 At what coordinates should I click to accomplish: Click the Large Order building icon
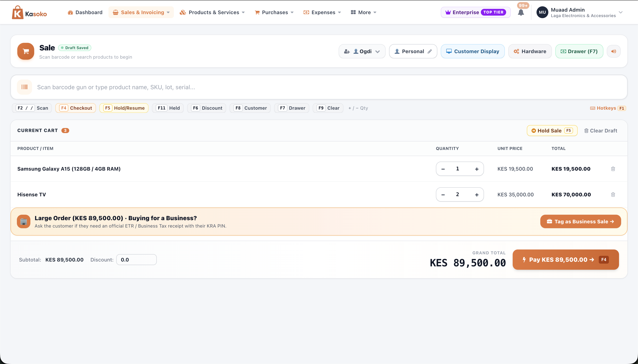click(23, 221)
